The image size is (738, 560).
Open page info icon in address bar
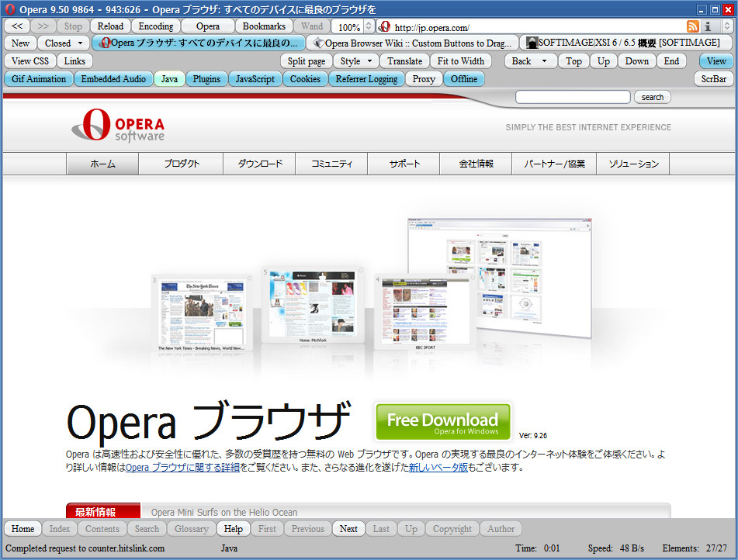tap(708, 27)
